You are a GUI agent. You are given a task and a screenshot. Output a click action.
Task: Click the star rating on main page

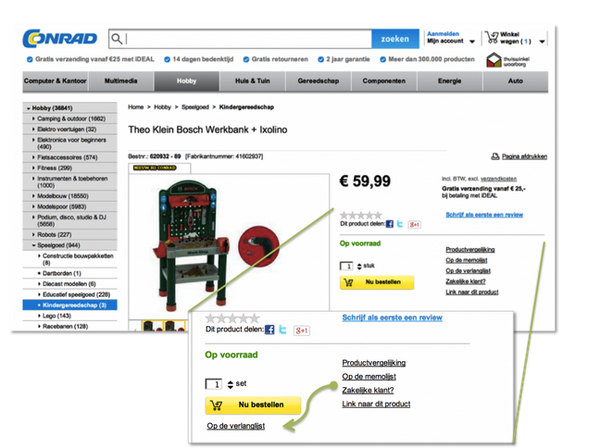point(361,215)
